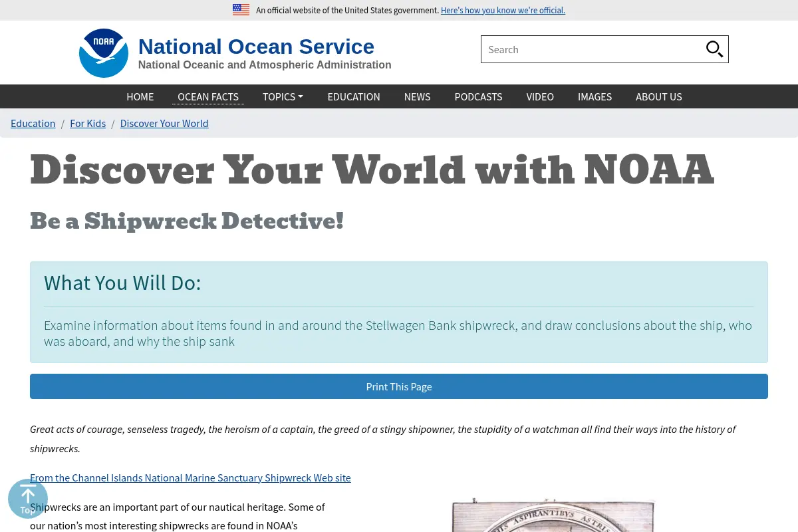Open the HOME nav item
Viewport: 798px width, 532px height.
pos(140,96)
